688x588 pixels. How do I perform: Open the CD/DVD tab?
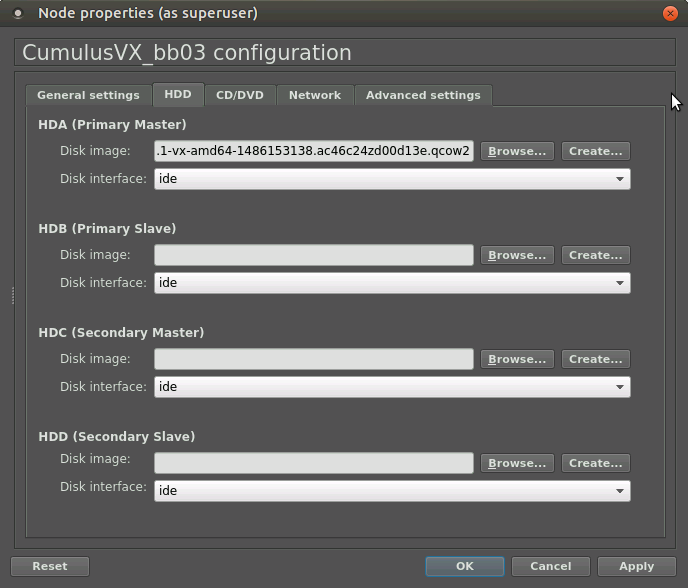tap(240, 95)
